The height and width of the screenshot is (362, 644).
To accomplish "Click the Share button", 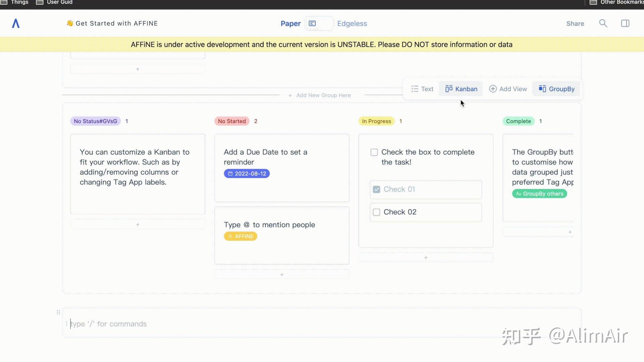I will pos(575,23).
